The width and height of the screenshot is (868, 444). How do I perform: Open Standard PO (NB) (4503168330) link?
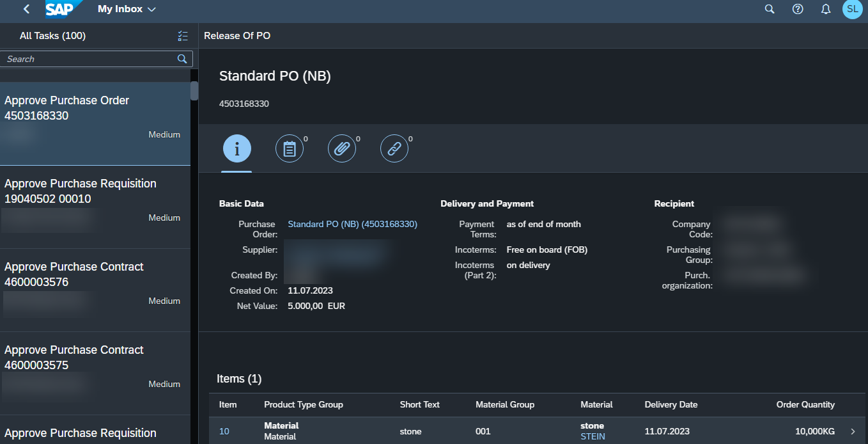coord(352,224)
